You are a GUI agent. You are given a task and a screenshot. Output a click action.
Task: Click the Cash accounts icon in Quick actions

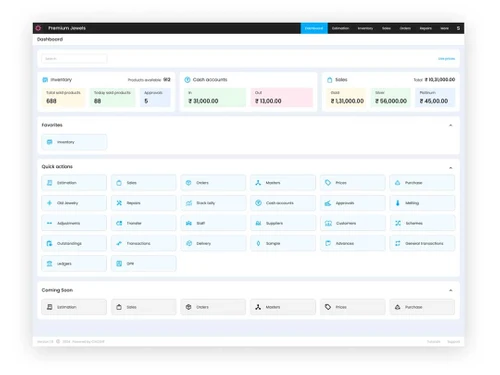258,203
